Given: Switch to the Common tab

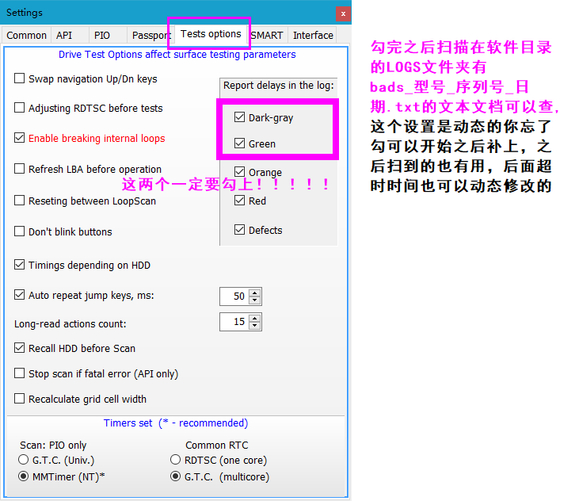Looking at the screenshot, I should click(26, 35).
